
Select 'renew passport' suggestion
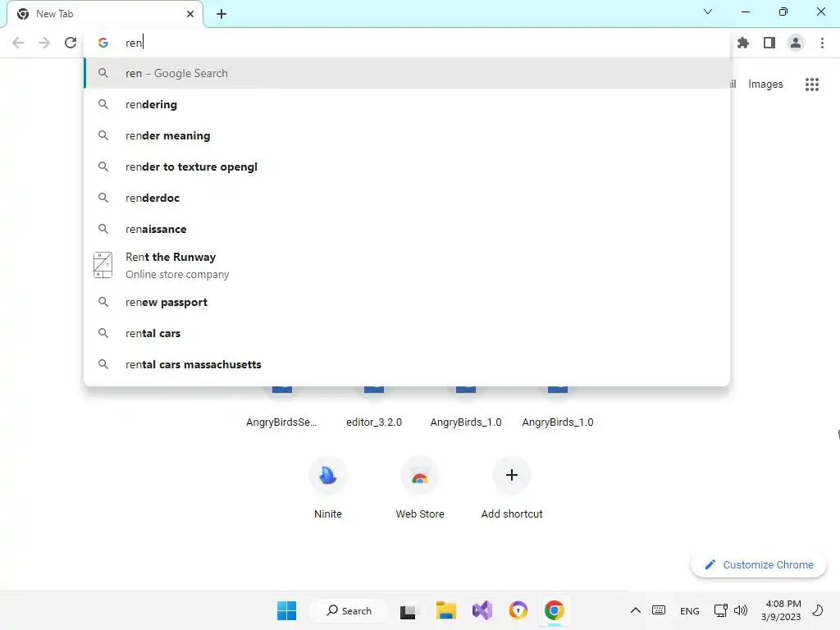pos(407,302)
